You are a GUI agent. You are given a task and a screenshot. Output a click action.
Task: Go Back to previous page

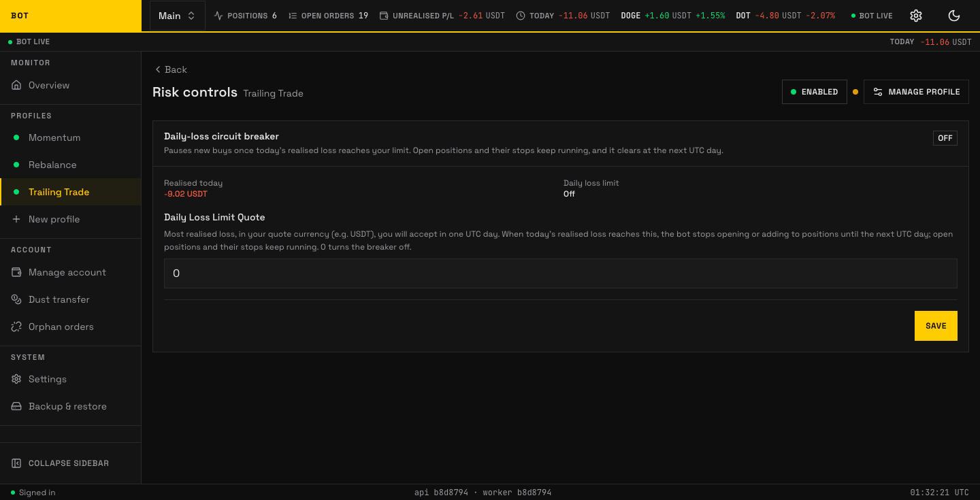coord(171,69)
